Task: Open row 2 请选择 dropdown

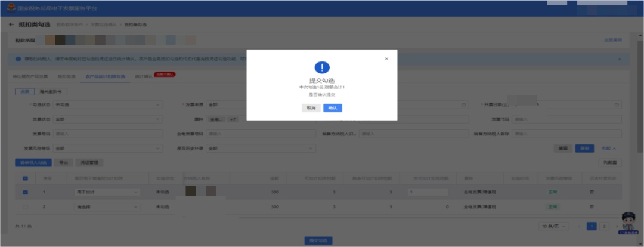Action: pos(107,207)
